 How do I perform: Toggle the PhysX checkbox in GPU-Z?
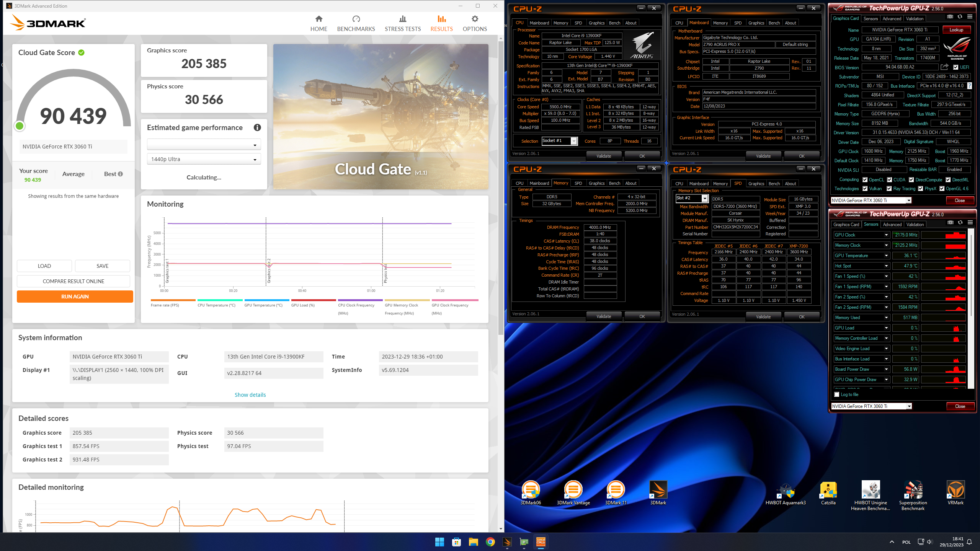920,189
